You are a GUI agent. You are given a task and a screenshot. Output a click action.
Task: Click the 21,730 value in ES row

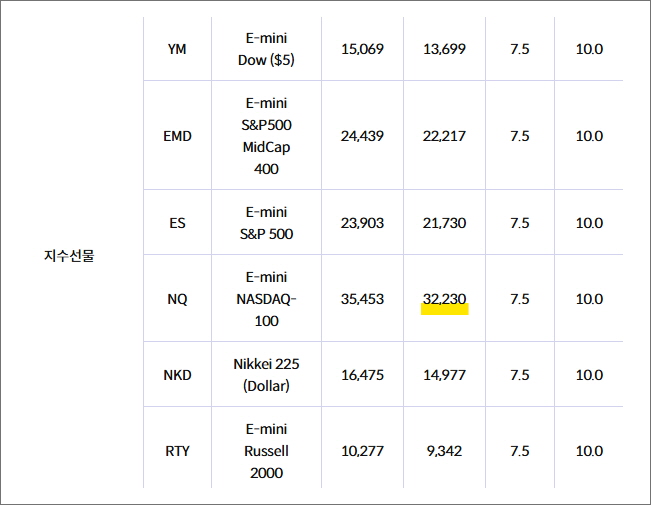point(444,223)
